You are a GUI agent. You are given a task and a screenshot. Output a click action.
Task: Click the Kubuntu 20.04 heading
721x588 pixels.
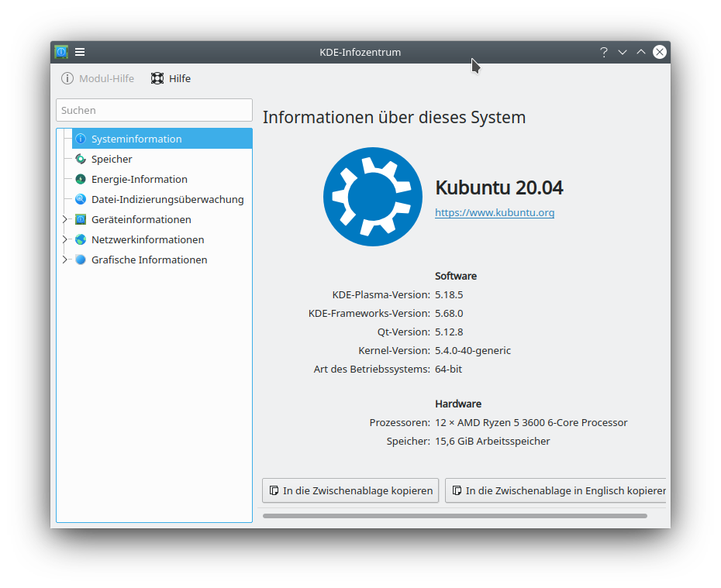pos(499,187)
